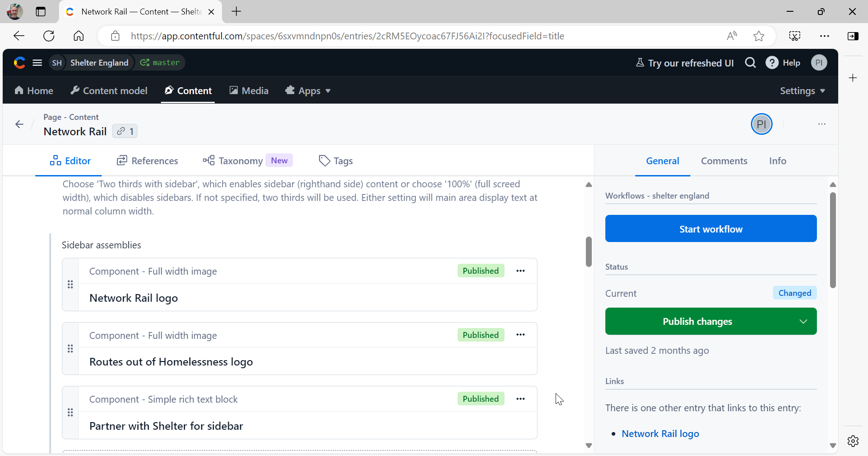The height and width of the screenshot is (456, 868).
Task: Select the Info sidebar tab
Action: coord(778,161)
